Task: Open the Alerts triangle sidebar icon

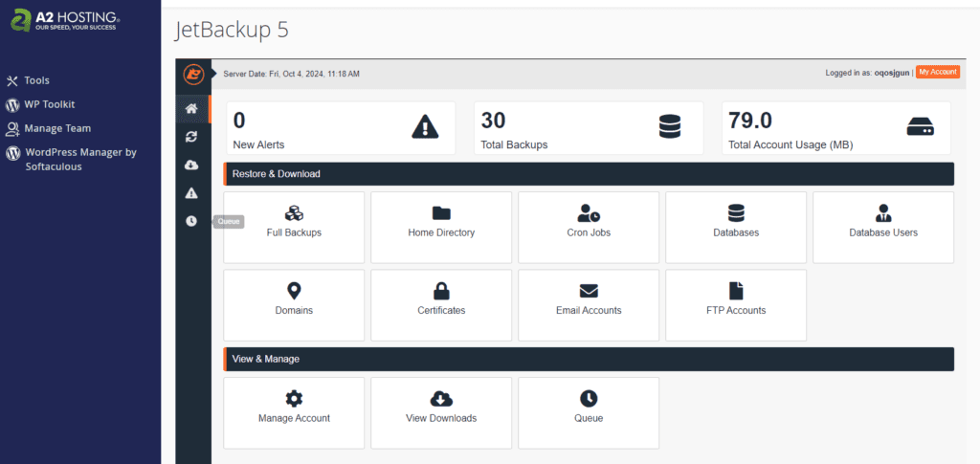Action: click(191, 193)
